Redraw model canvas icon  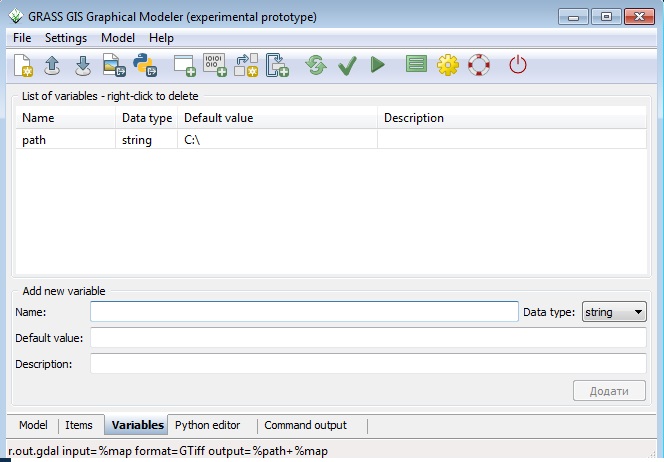point(316,65)
